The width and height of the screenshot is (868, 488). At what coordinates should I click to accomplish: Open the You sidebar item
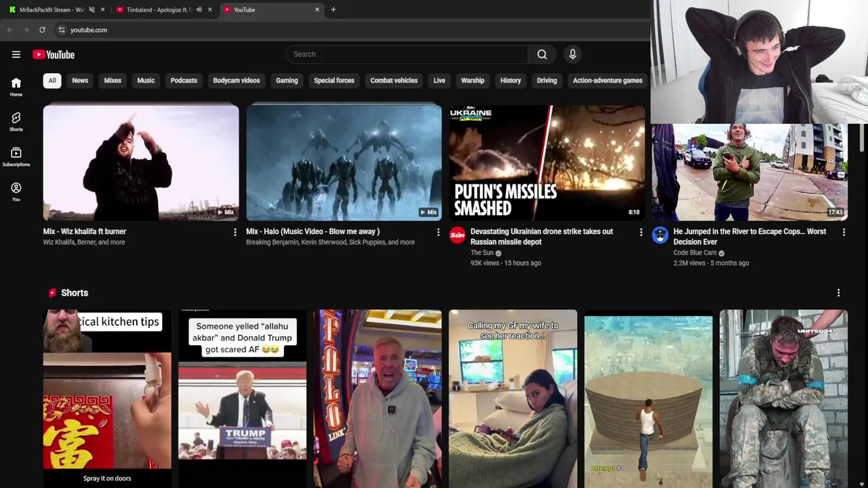pos(16,192)
